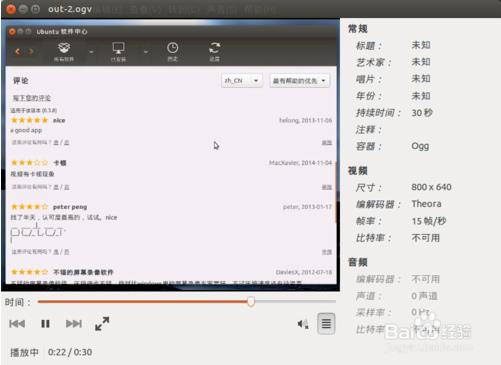This screenshot has width=501, height=365.
Task: Select the Ogg container value
Action: point(420,146)
